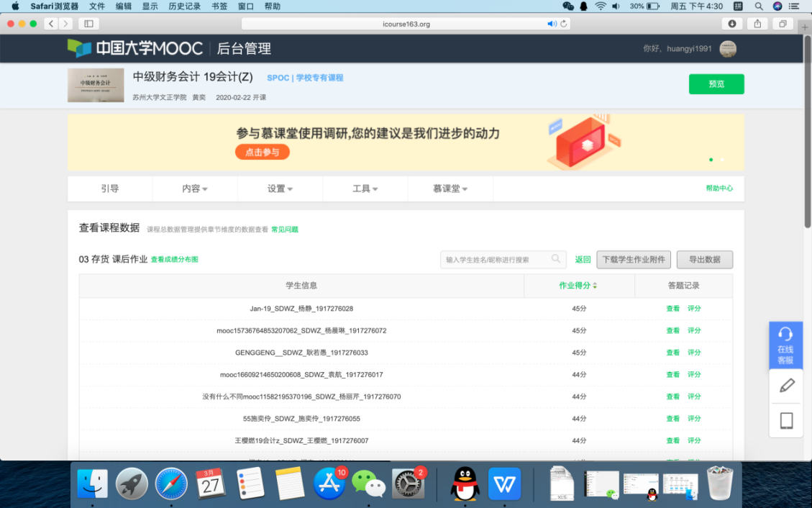Click the online customer service headset icon

(x=785, y=335)
